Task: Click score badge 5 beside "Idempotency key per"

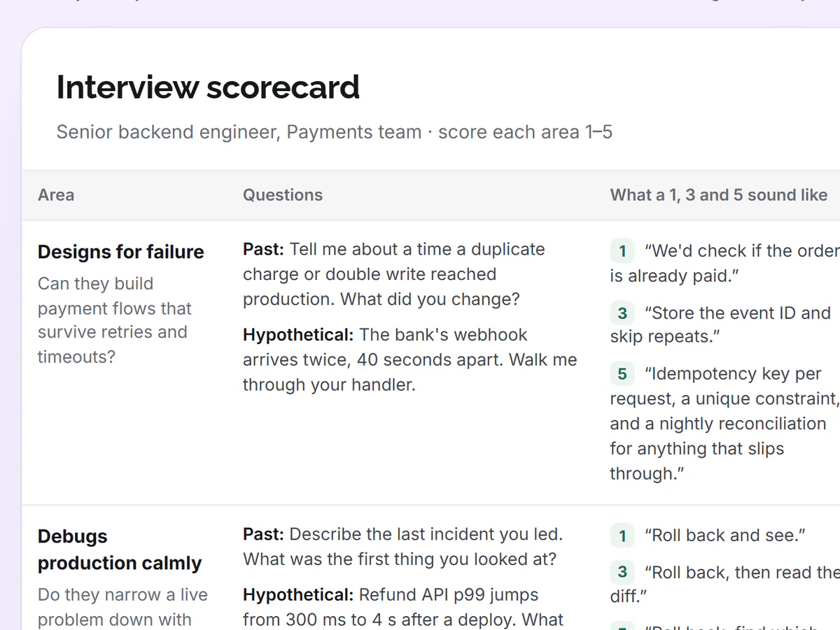Action: (622, 374)
